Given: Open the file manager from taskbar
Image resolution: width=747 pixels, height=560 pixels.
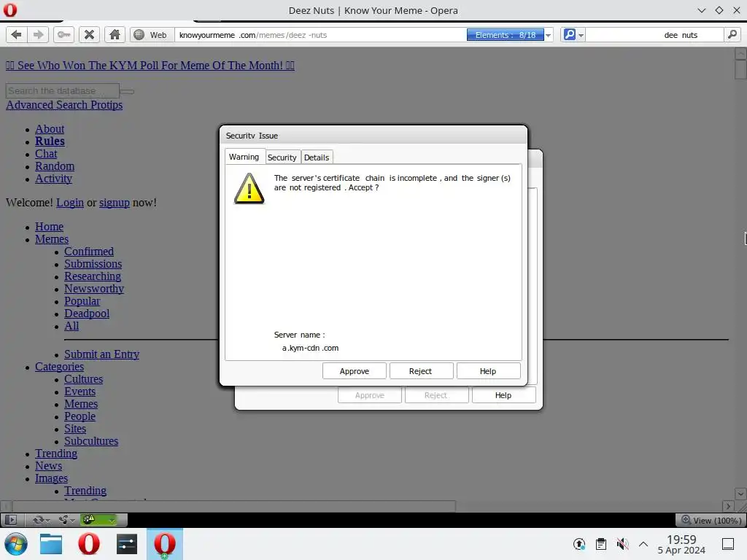Looking at the screenshot, I should point(51,544).
